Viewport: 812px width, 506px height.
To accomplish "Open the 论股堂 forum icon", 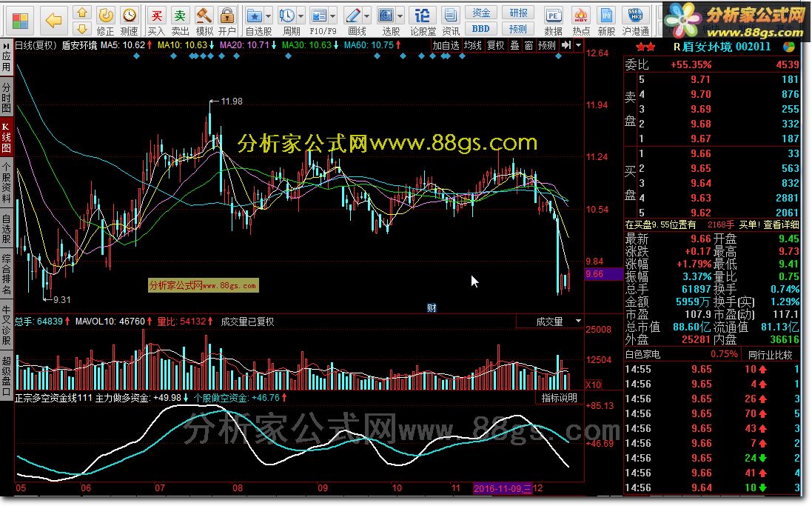I will click(423, 16).
